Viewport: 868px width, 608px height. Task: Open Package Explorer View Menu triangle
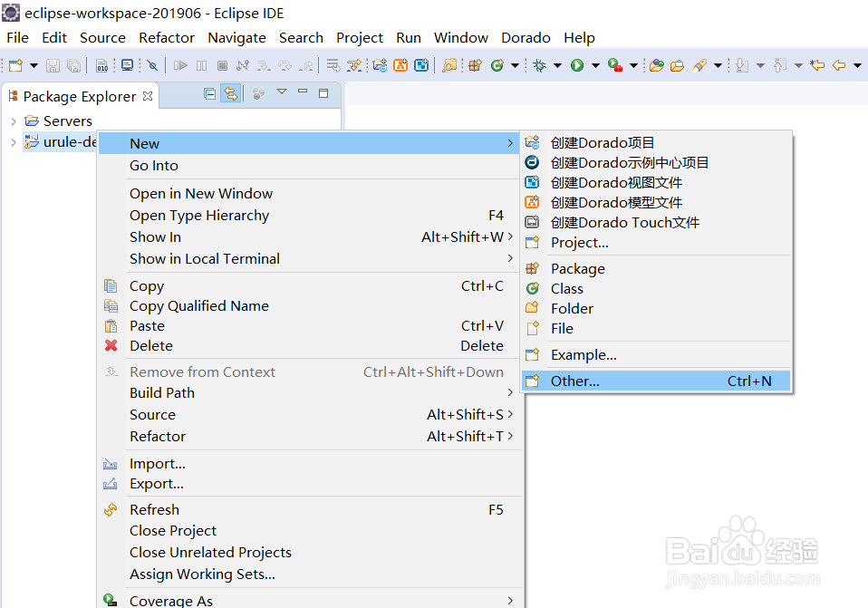282,92
